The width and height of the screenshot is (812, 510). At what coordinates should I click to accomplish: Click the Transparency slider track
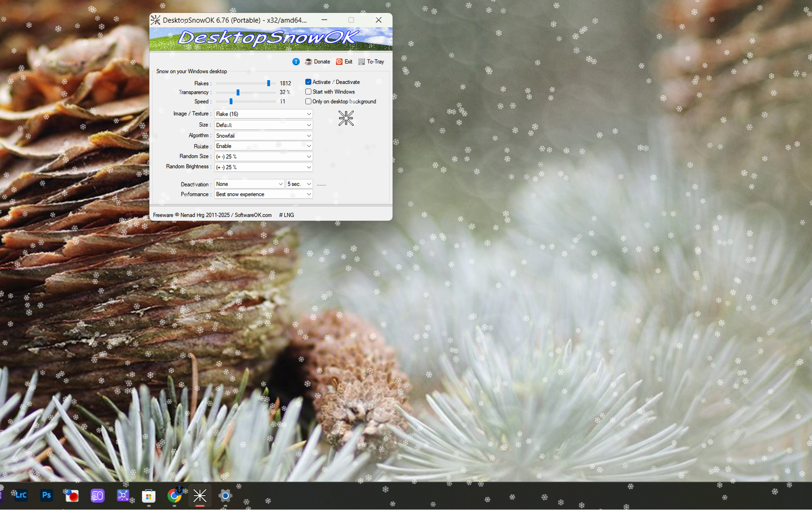(246, 92)
